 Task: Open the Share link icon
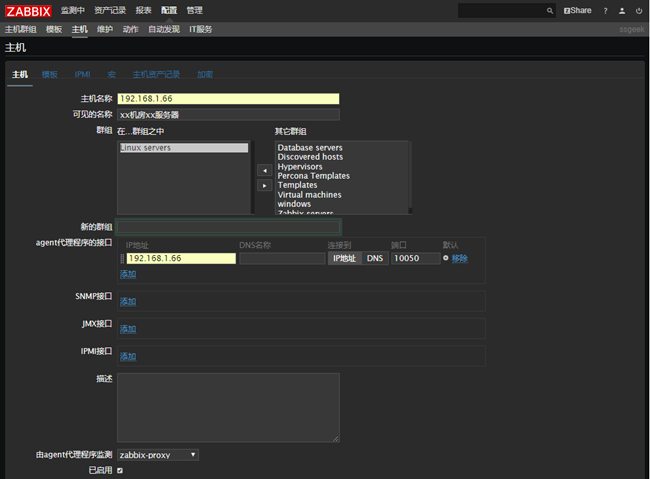[577, 11]
